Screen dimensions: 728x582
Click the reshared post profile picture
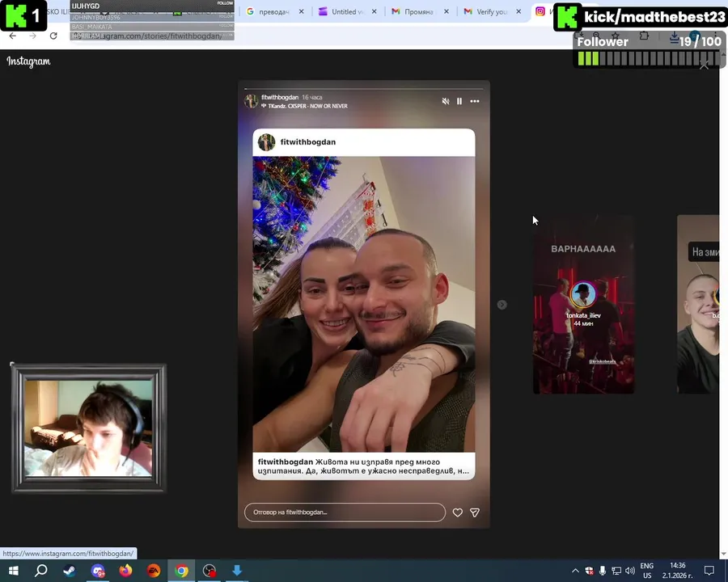(266, 142)
